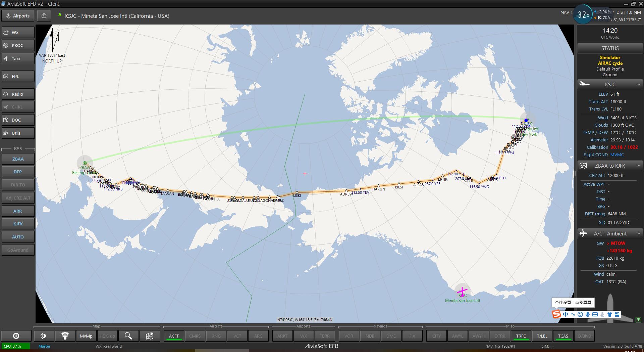The width and height of the screenshot is (644, 352).
Task: Open the Wx weather page
Action: point(18,32)
